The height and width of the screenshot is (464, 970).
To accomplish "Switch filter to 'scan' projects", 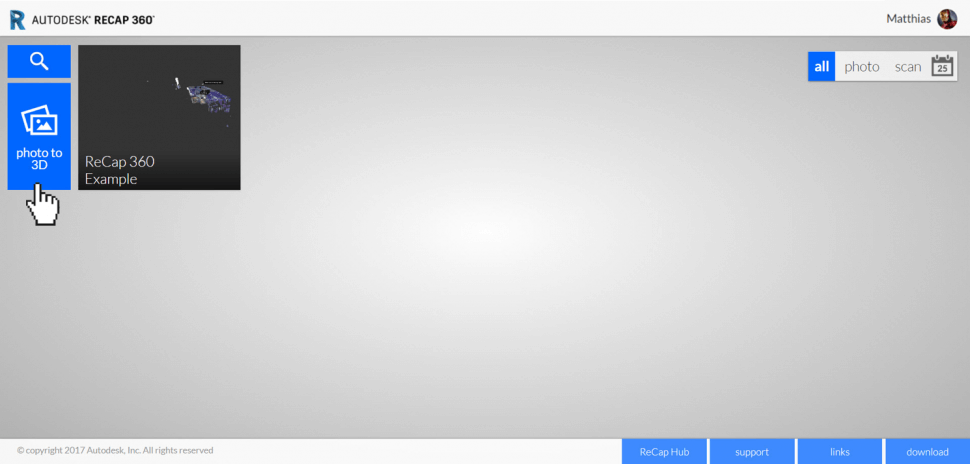I will tap(907, 67).
